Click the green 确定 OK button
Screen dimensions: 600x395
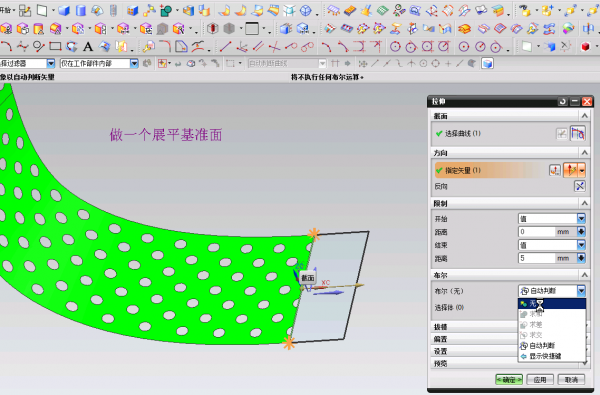tap(509, 380)
